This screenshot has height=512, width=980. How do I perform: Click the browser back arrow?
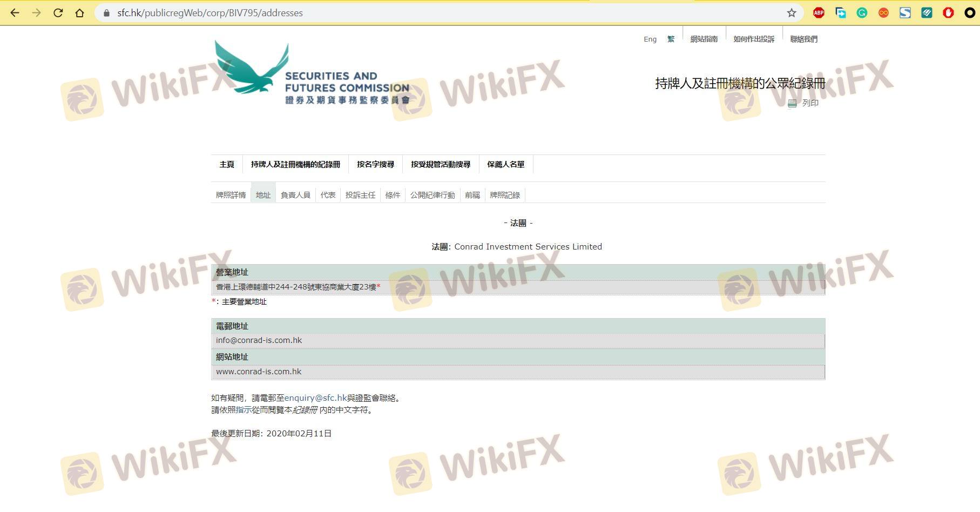(15, 13)
